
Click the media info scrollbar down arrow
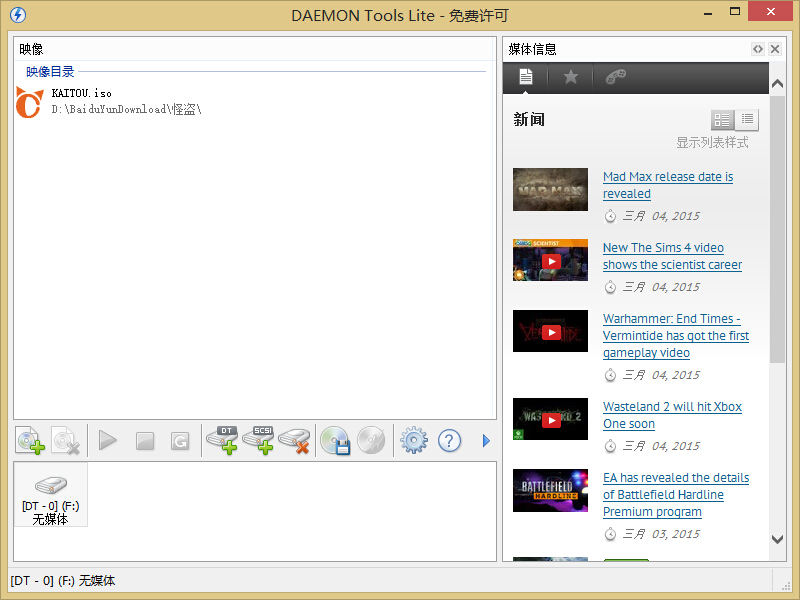[777, 539]
